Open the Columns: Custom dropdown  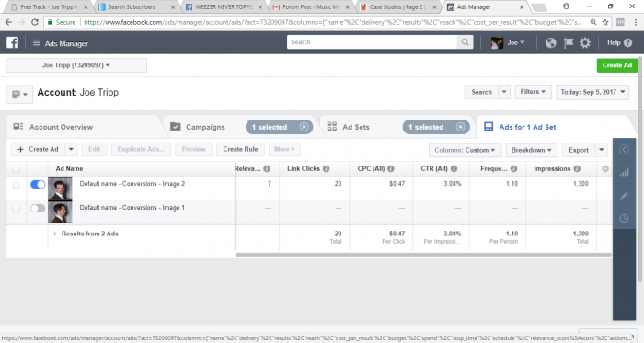pos(465,150)
